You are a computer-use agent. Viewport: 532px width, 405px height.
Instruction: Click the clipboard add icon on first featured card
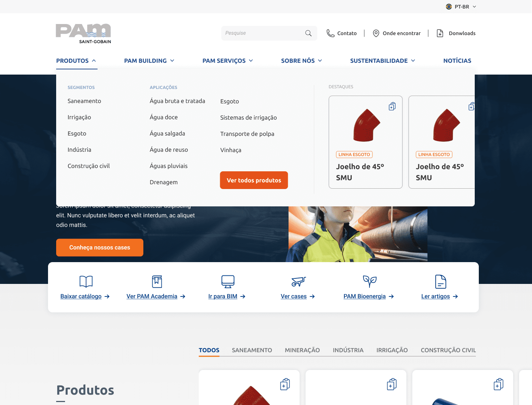[392, 106]
